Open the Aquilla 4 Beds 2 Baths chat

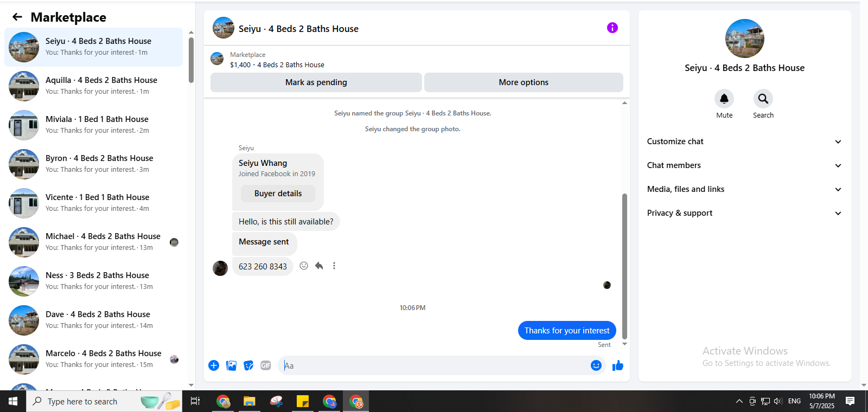click(93, 86)
